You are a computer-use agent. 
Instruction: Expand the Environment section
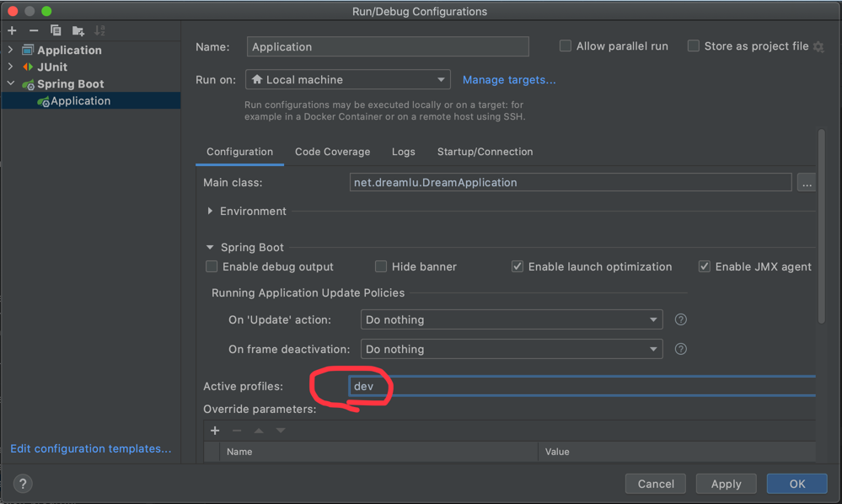(210, 211)
